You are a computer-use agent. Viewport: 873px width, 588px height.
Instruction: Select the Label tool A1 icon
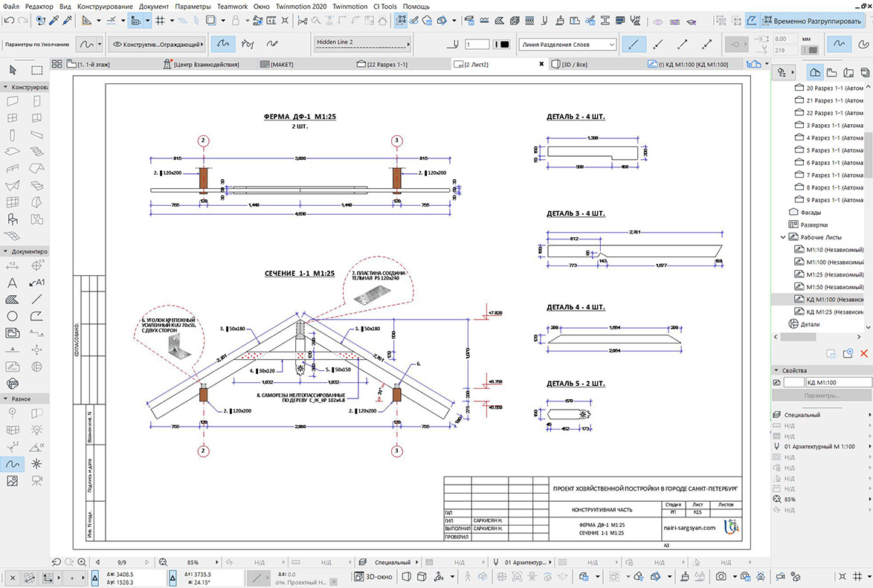point(36,283)
